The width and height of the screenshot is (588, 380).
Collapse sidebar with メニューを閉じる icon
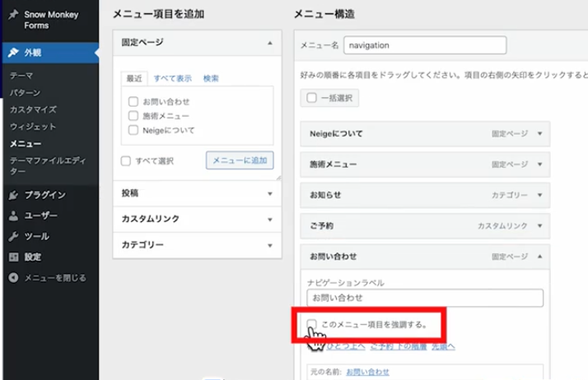coord(13,278)
